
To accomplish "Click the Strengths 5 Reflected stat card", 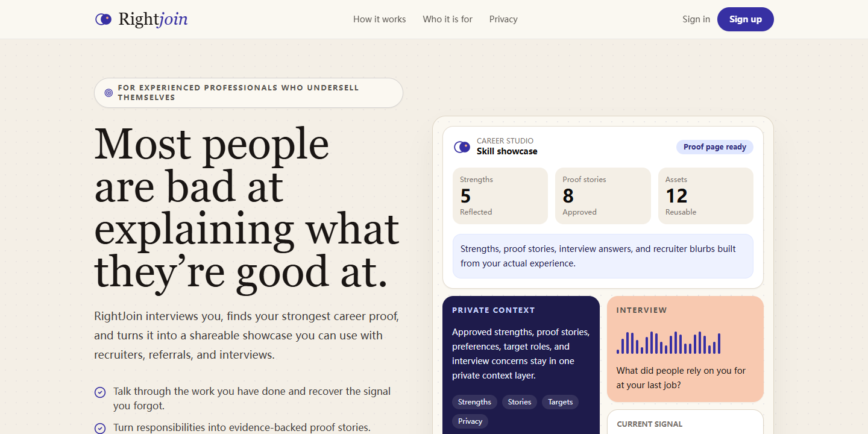I will click(x=500, y=196).
